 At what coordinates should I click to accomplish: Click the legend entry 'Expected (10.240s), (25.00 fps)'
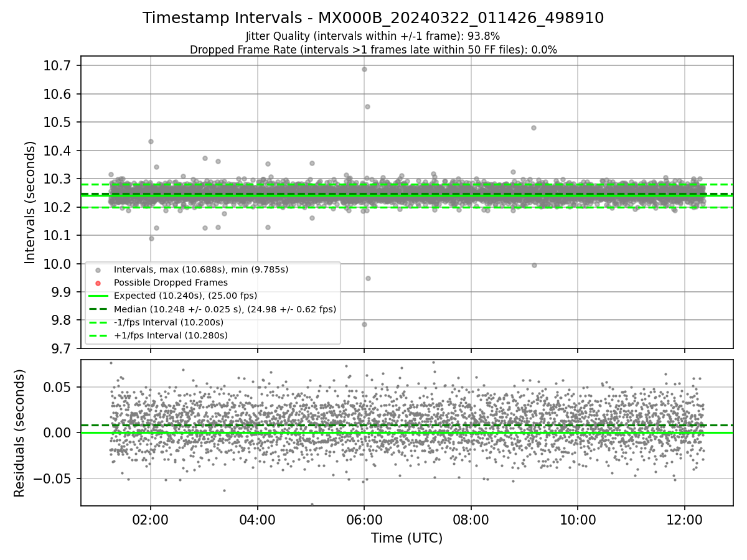(x=186, y=296)
